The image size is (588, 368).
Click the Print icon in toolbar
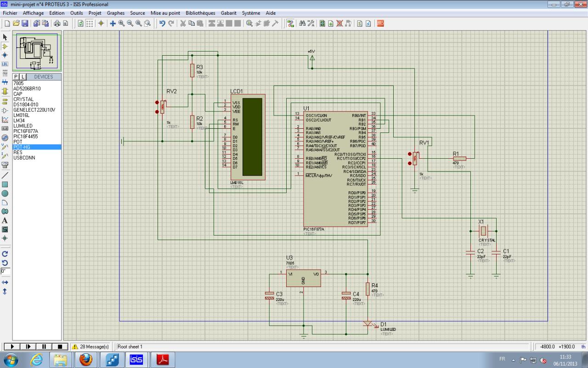pyautogui.click(x=57, y=23)
